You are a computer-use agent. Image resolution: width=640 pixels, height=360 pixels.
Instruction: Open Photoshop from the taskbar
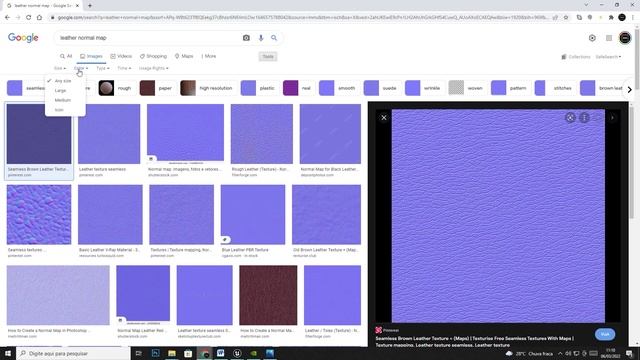pos(156,353)
